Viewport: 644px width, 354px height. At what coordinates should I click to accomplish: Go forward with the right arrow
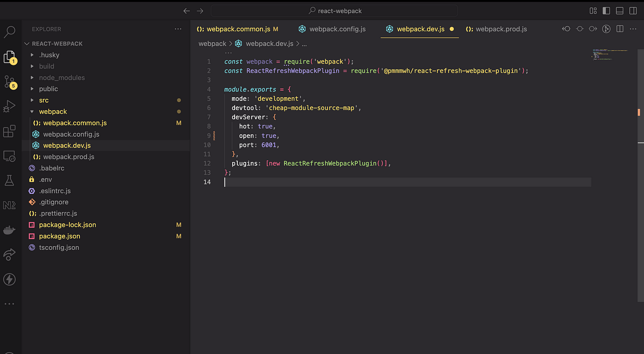tap(200, 11)
